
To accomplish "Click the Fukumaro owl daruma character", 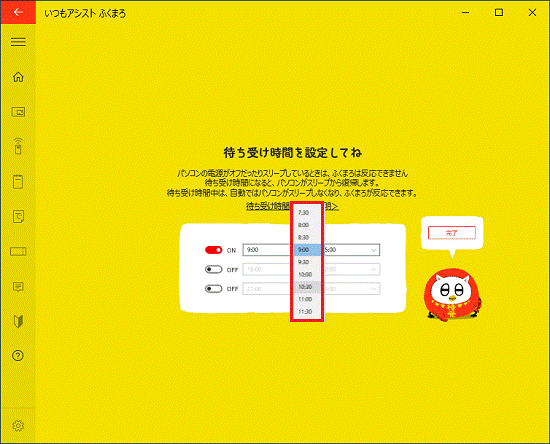I will [x=452, y=294].
